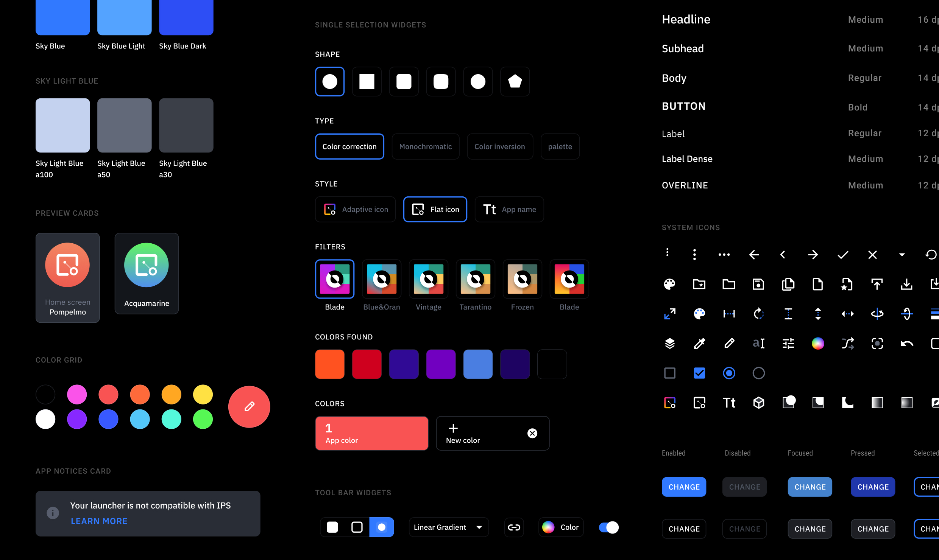939x560 pixels.
Task: Click the rainbow color wheel system icon
Action: (x=818, y=344)
